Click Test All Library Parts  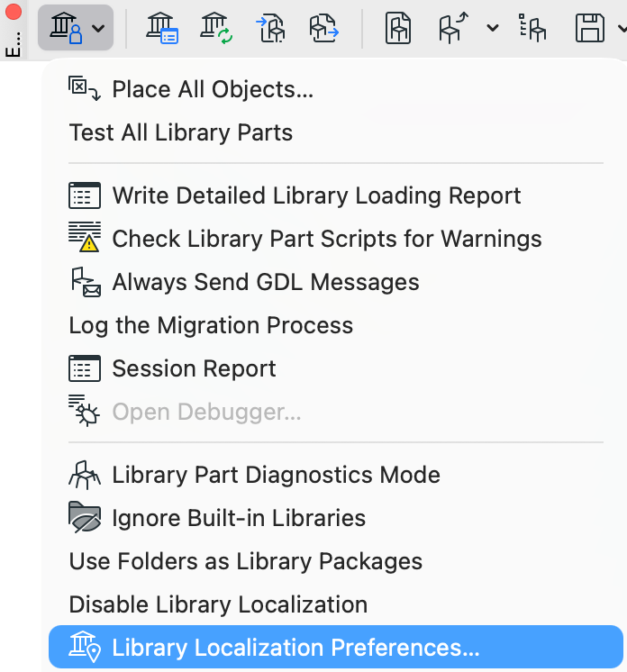click(181, 132)
